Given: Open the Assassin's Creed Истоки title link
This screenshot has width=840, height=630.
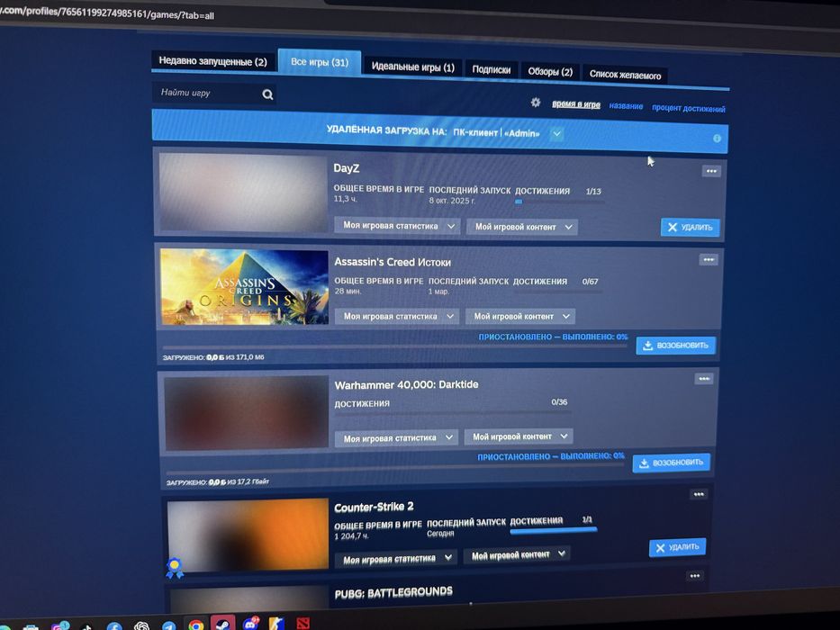Looking at the screenshot, I should pos(393,262).
